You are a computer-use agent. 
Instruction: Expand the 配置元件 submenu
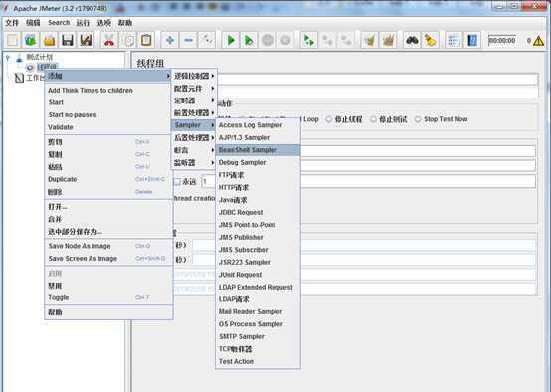pos(194,89)
